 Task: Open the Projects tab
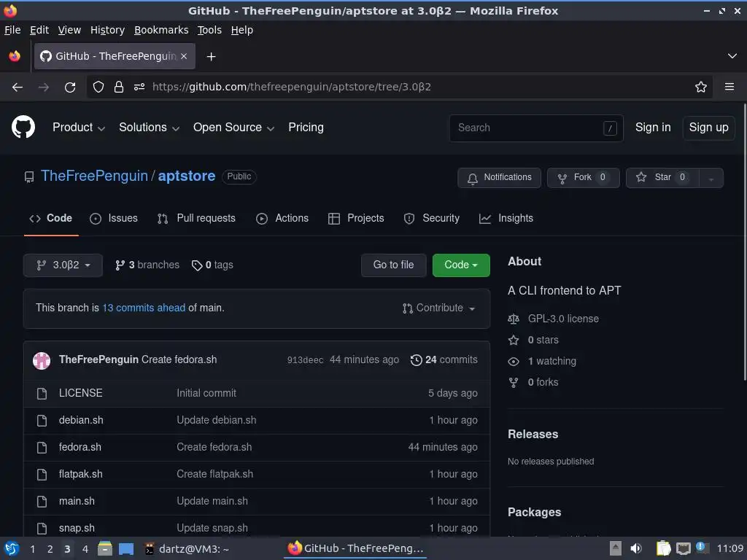[x=356, y=219]
